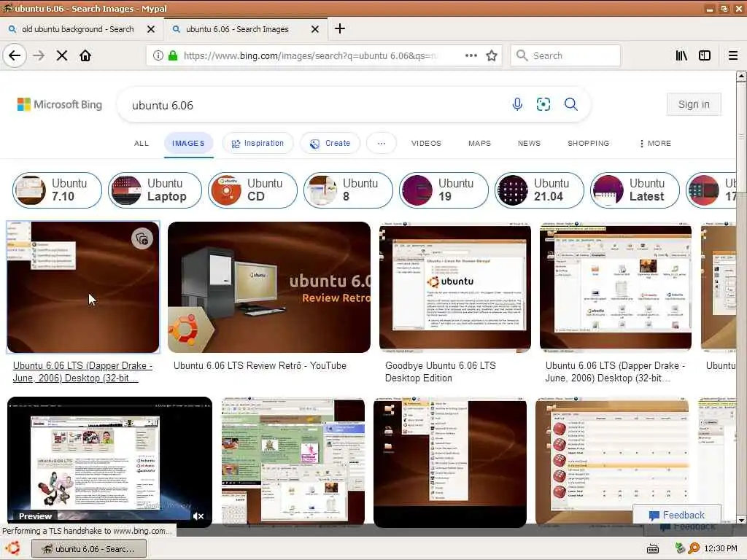
Task: Click 'Ubuntu 6.06 LTS Review Retrô - YouTube' caption
Action: tap(260, 366)
